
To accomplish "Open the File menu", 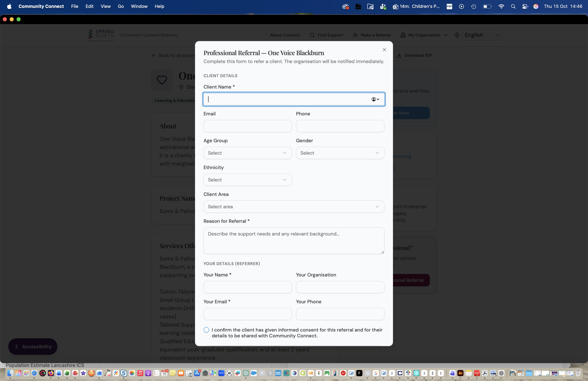I will (75, 6).
